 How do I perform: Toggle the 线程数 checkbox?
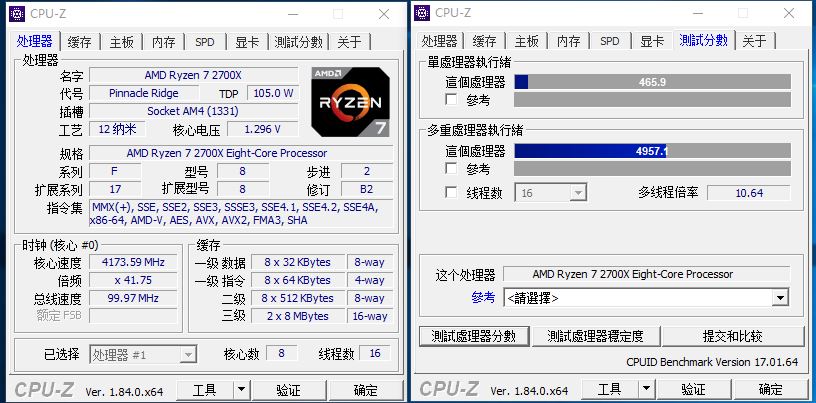pyautogui.click(x=451, y=193)
